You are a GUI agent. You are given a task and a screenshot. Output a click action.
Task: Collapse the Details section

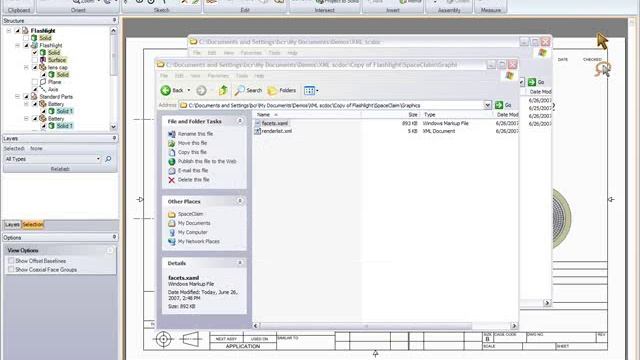[x=240, y=263]
